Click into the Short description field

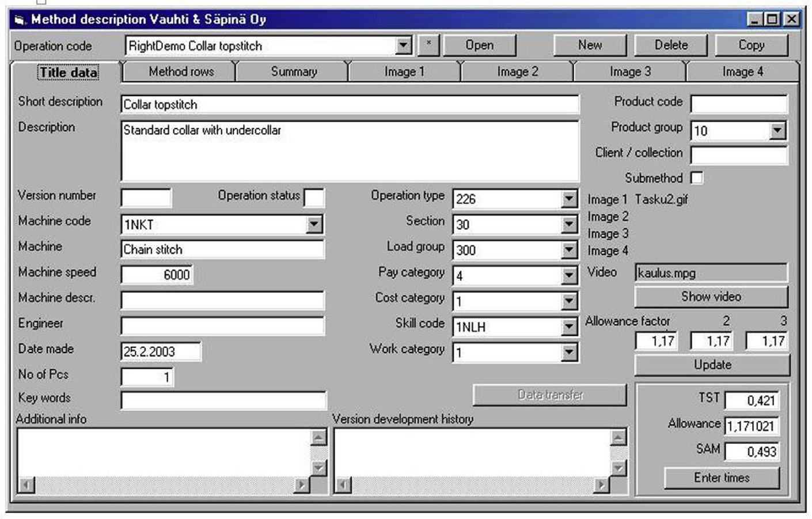pos(349,105)
